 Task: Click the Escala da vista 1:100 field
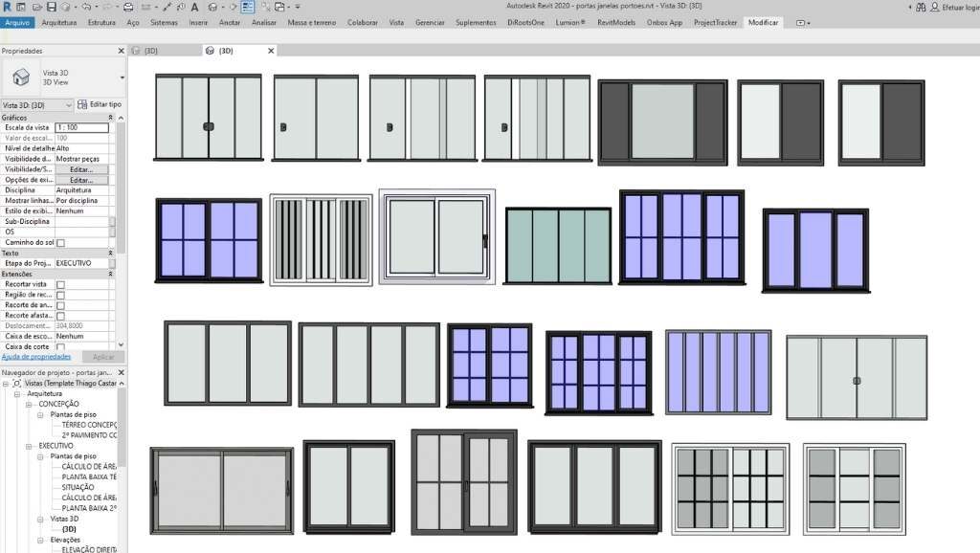point(81,127)
